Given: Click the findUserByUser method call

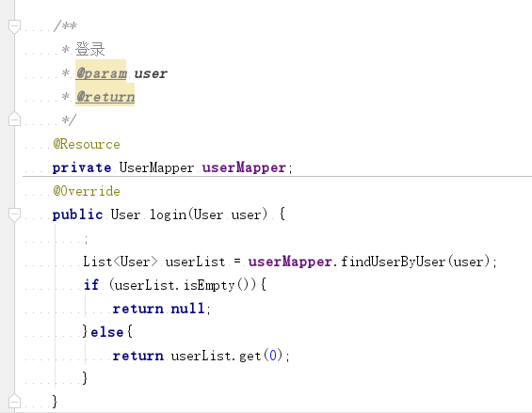Looking at the screenshot, I should pyautogui.click(x=393, y=262).
